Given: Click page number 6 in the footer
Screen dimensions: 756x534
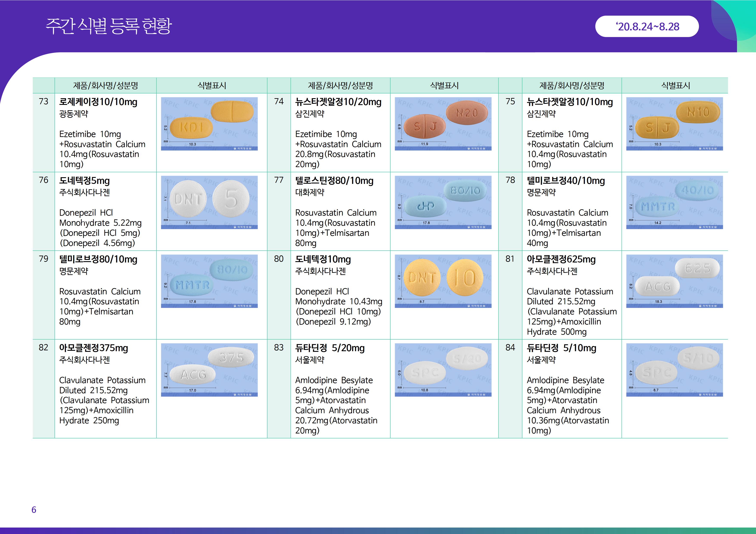Looking at the screenshot, I should pyautogui.click(x=34, y=510).
